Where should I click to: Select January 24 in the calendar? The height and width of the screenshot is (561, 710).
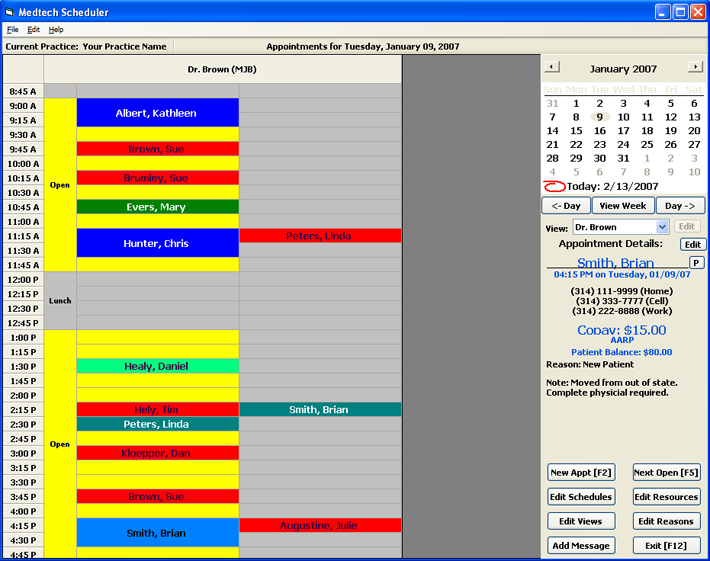(624, 144)
